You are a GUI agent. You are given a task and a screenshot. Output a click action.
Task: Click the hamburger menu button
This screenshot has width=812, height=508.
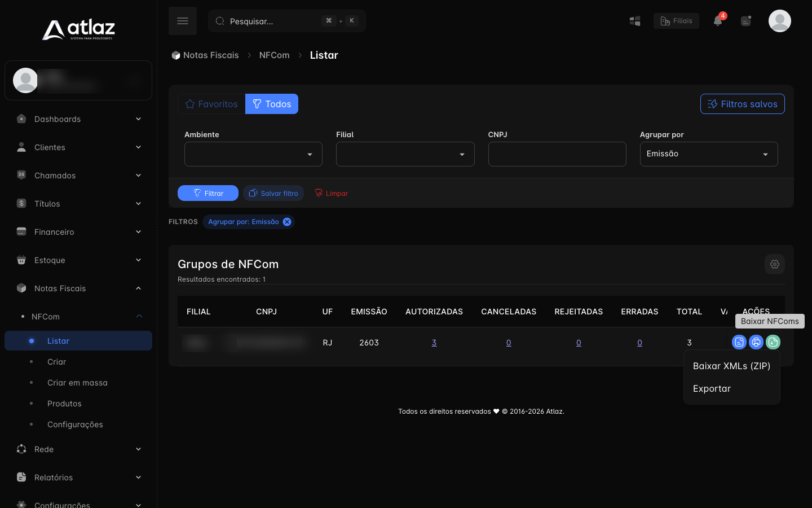[183, 21]
